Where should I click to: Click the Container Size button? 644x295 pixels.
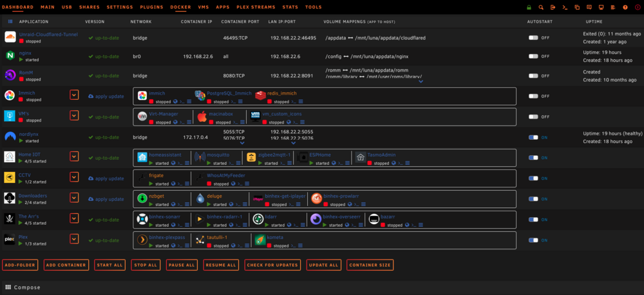[x=370, y=265]
